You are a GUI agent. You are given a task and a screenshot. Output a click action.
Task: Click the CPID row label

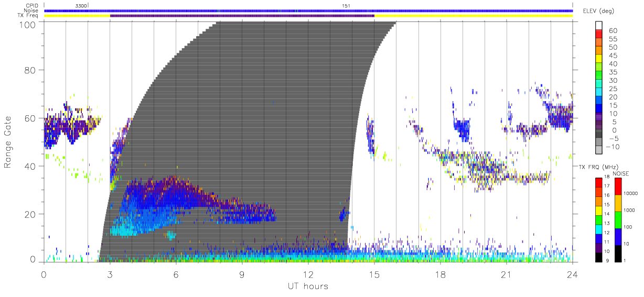[33, 6]
